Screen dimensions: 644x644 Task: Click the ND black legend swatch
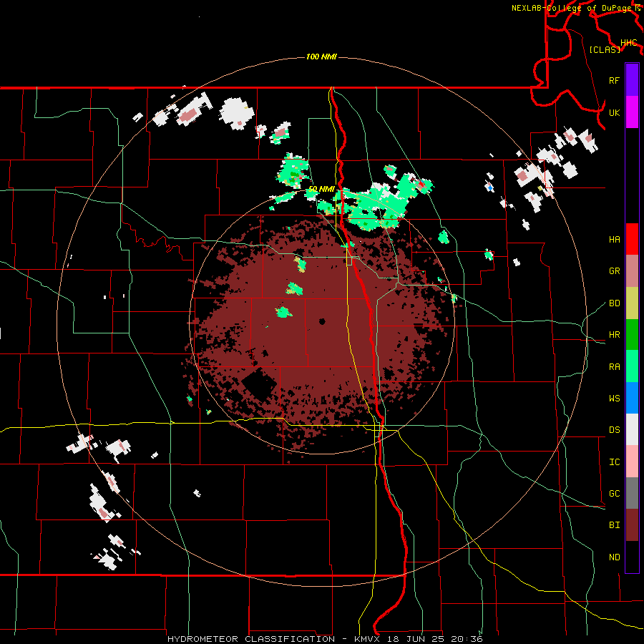coord(632,557)
